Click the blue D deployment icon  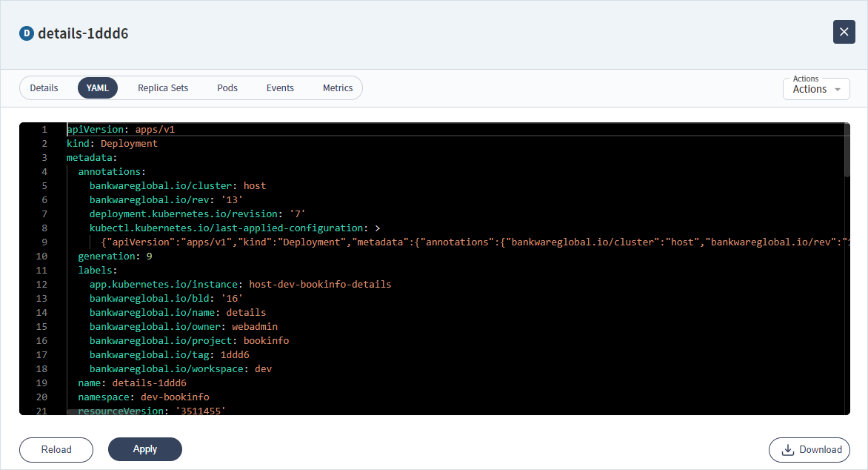(x=26, y=33)
